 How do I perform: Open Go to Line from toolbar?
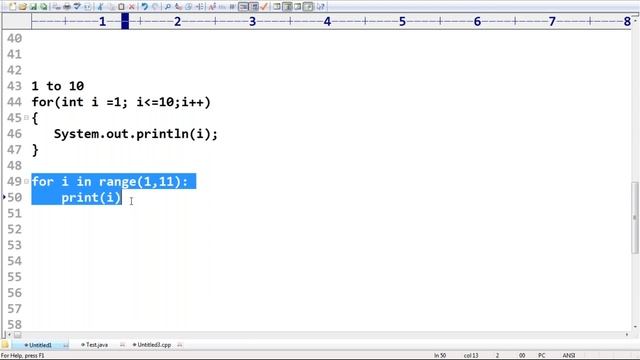(x=199, y=7)
